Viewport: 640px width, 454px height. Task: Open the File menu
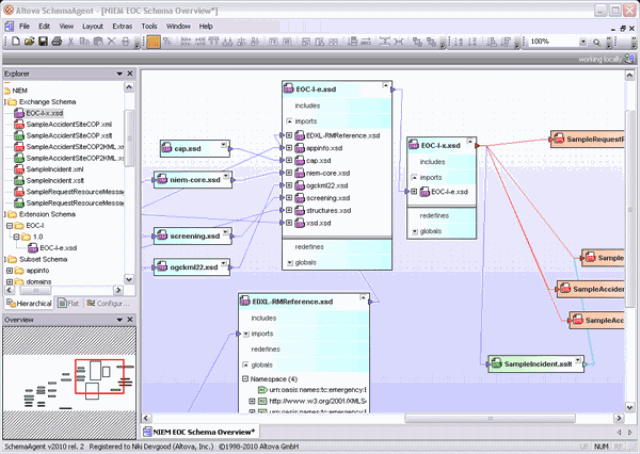pos(24,27)
